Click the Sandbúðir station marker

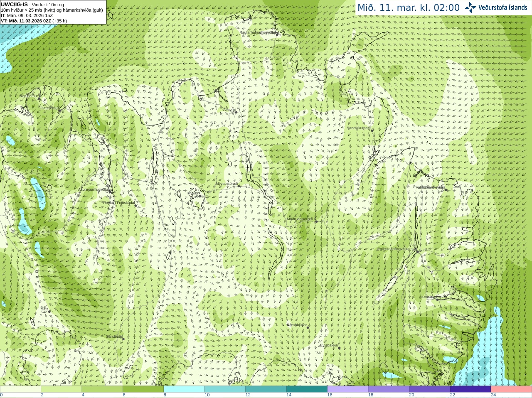click(123, 339)
